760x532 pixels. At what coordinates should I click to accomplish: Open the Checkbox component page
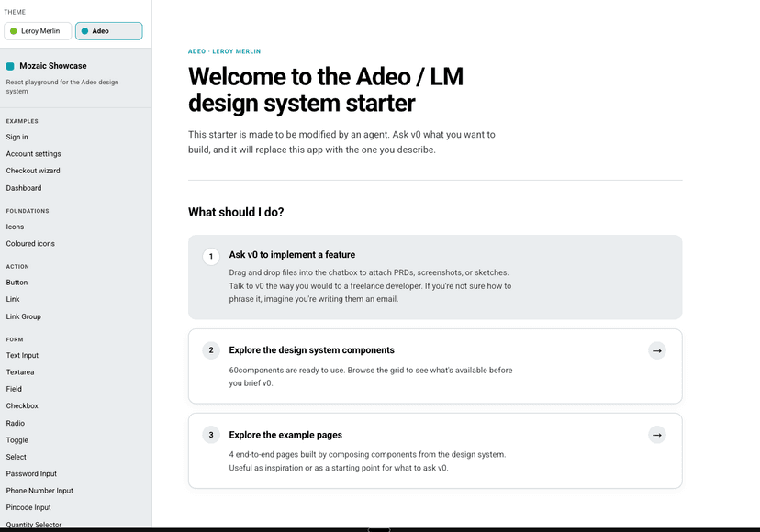pos(22,406)
